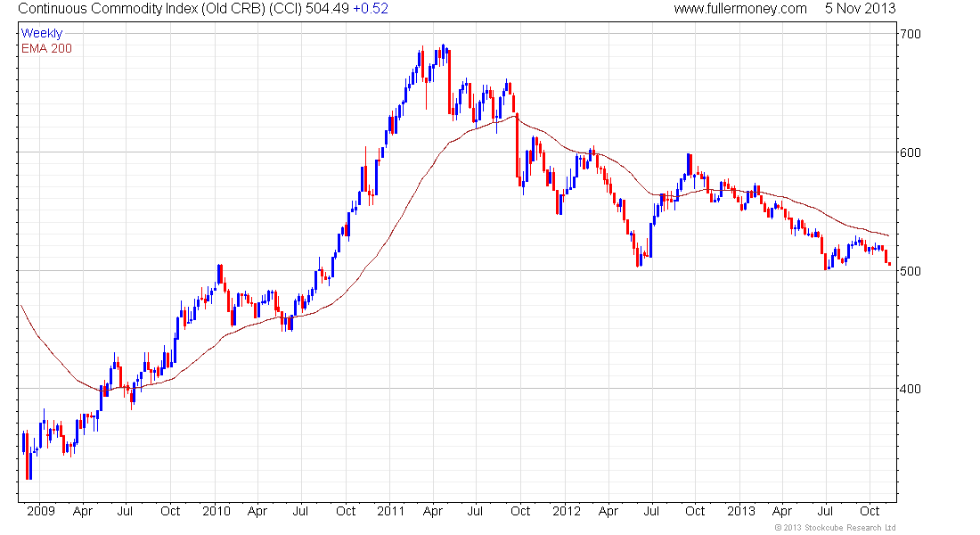Click the 600 y-axis label
The width and height of the screenshot is (980, 535).
910,152
